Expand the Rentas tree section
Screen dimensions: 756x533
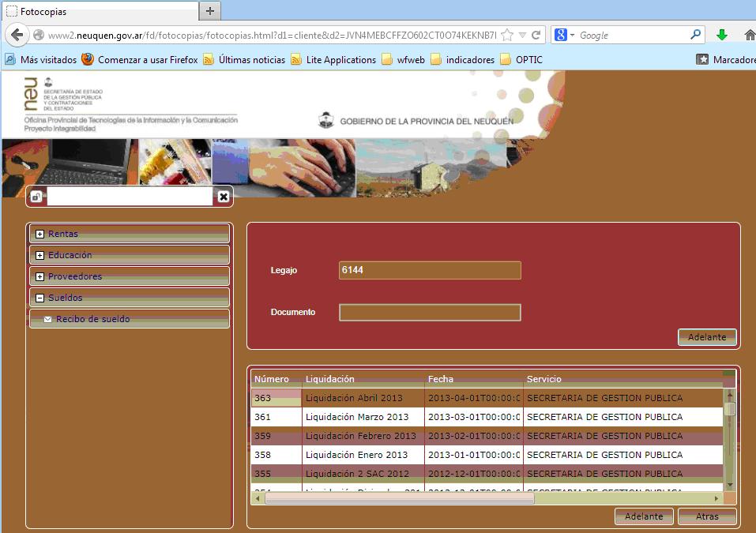pyautogui.click(x=39, y=234)
